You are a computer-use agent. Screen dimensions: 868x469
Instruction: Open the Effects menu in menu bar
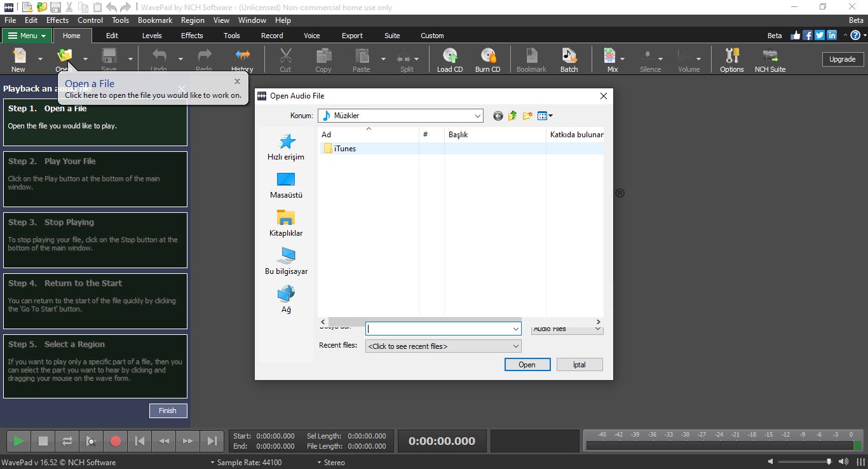click(57, 20)
